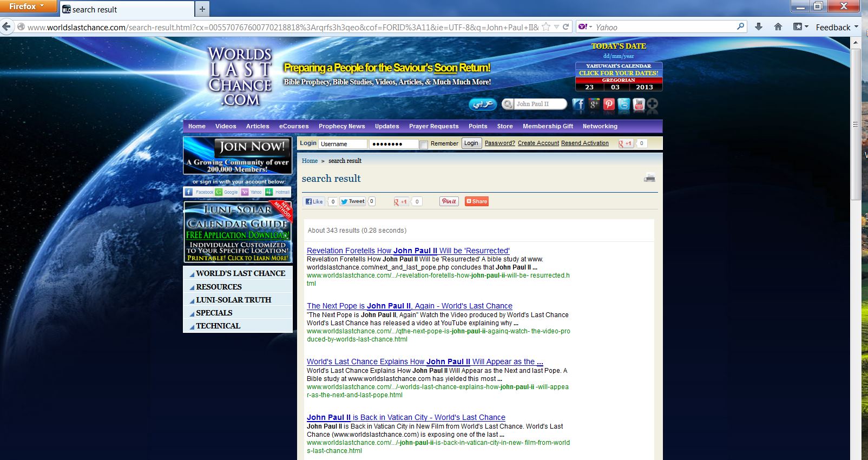This screenshot has width=868, height=460.
Task: Click the Login button
Action: point(471,143)
